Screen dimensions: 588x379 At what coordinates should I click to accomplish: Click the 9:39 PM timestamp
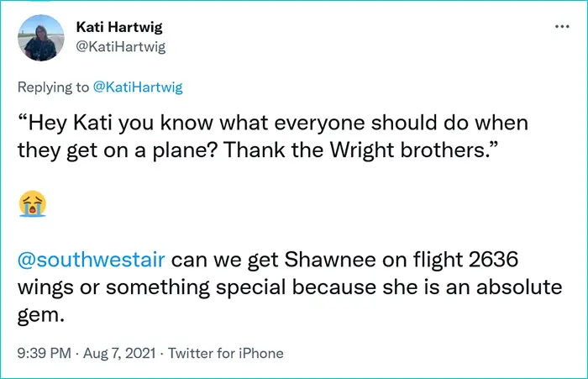click(x=43, y=354)
